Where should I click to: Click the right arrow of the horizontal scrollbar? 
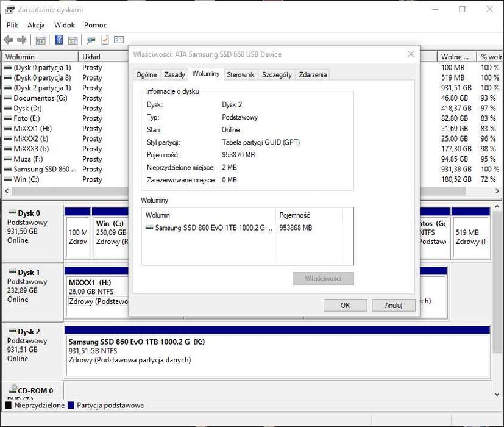497,191
